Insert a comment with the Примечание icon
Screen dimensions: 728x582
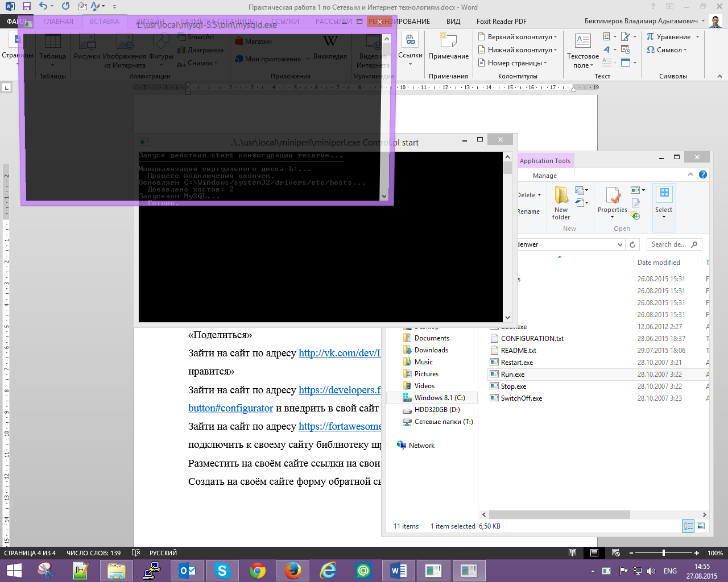(448, 47)
